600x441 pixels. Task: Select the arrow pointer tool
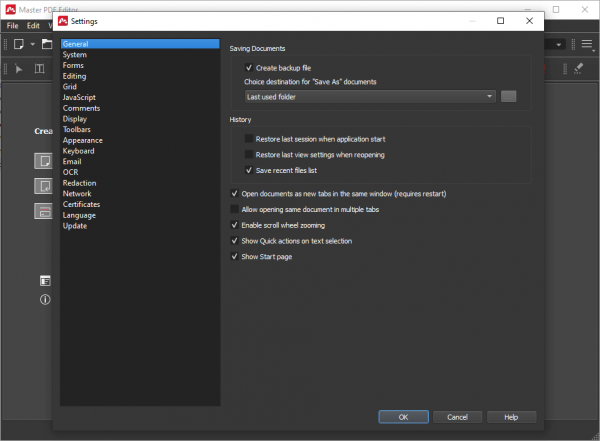[x=19, y=69]
